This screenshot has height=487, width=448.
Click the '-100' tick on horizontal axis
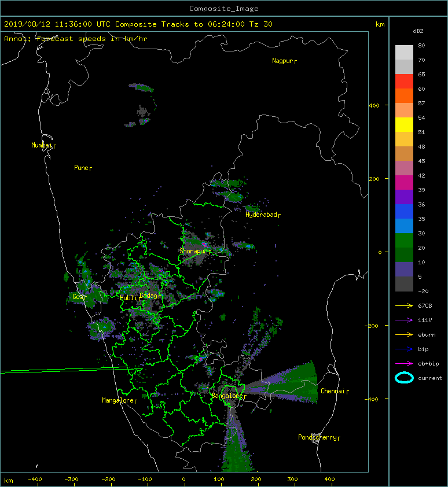coord(145,479)
